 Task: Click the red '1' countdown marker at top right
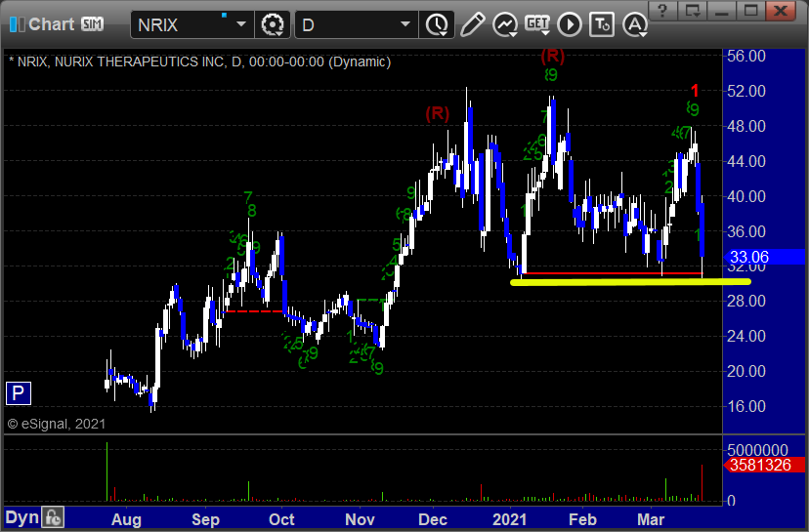[x=695, y=91]
